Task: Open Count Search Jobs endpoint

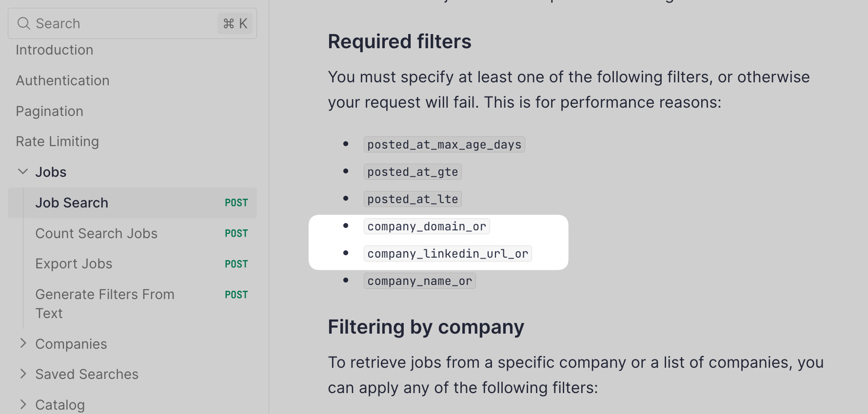Action: coord(97,234)
